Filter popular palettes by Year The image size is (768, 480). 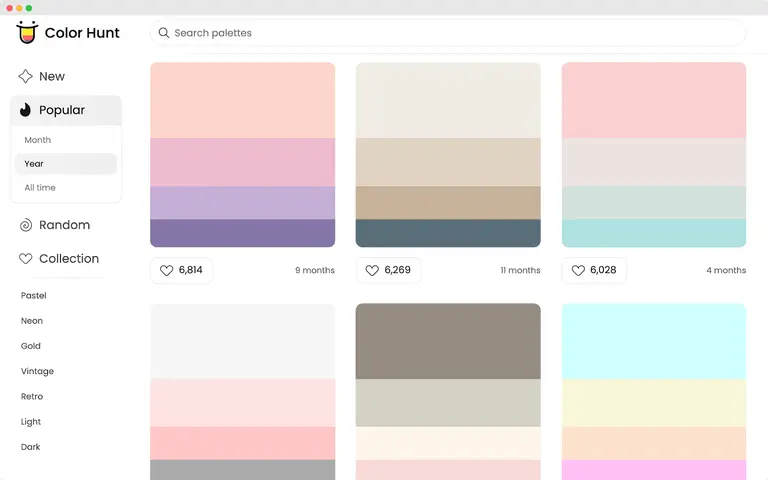tap(66, 164)
